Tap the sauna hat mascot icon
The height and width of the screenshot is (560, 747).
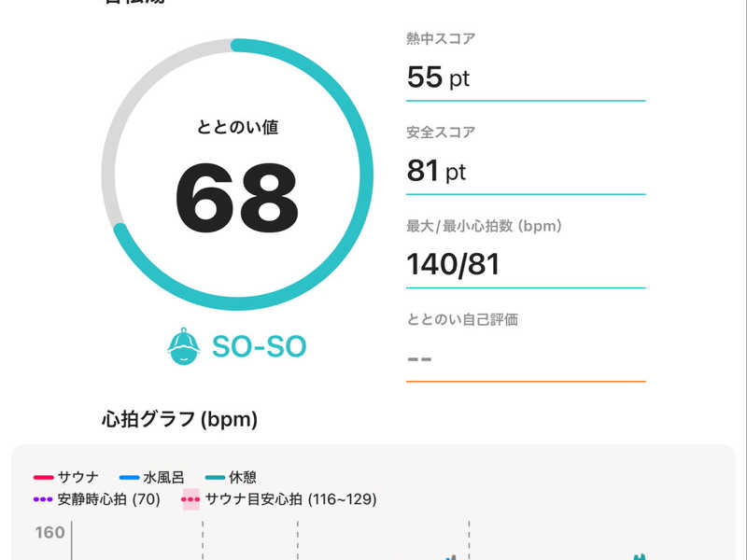point(183,346)
